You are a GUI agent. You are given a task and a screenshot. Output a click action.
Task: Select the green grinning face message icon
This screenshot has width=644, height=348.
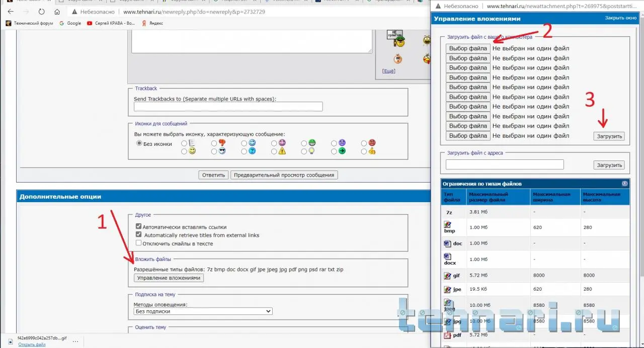[312, 143]
